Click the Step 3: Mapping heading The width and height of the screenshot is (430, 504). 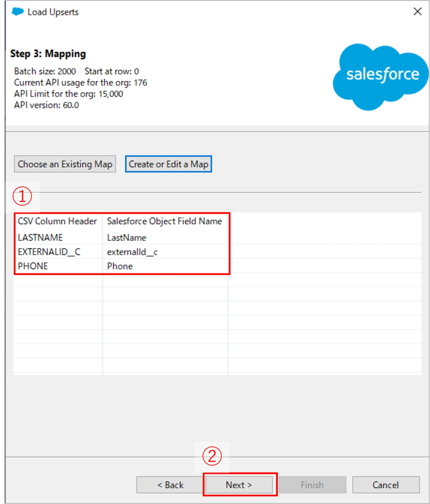48,54
